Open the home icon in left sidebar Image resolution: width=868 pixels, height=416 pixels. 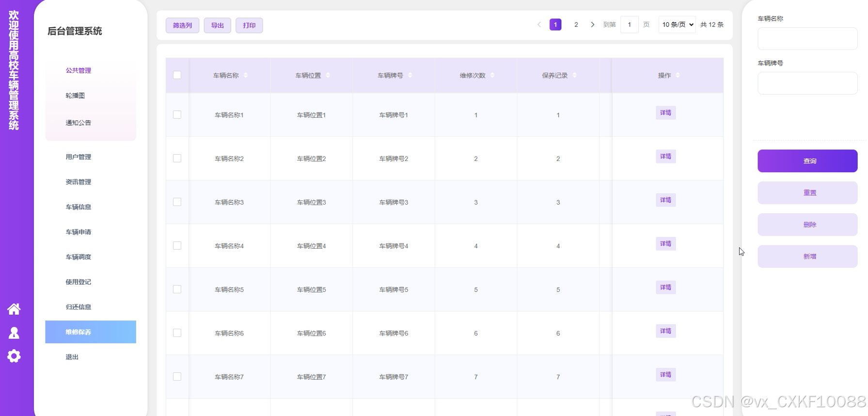(x=14, y=309)
